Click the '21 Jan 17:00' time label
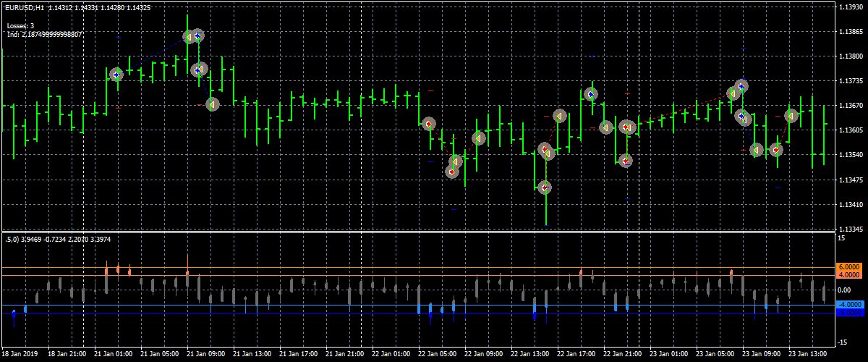 coord(298,355)
